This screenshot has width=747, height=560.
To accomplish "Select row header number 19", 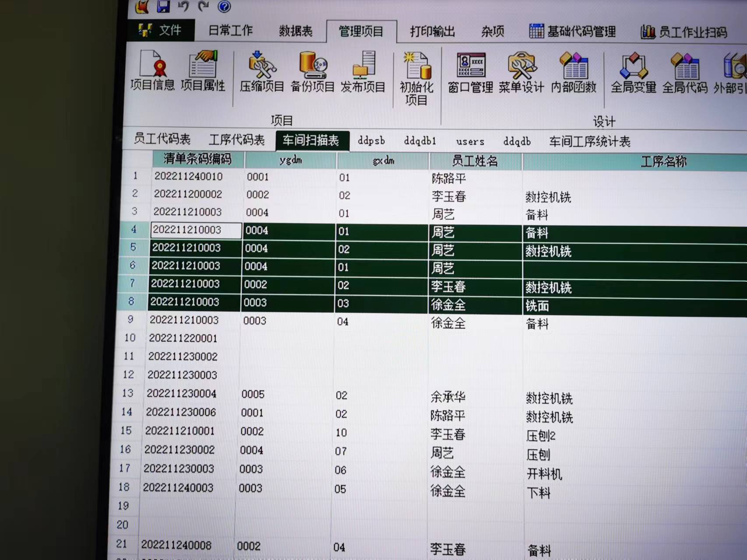I will (123, 506).
